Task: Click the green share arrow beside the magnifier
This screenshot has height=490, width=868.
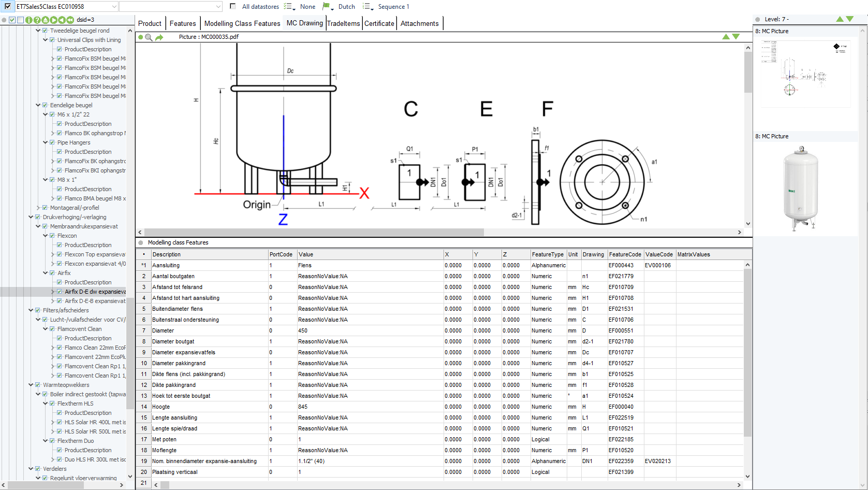Action: click(x=159, y=37)
